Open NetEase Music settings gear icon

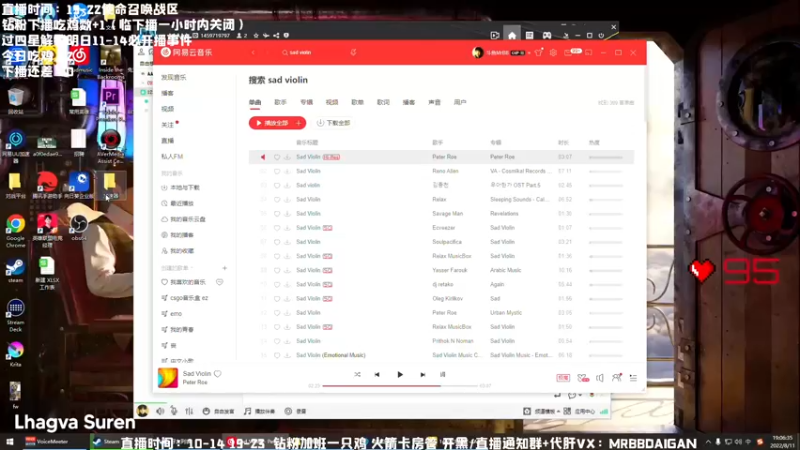tap(553, 53)
